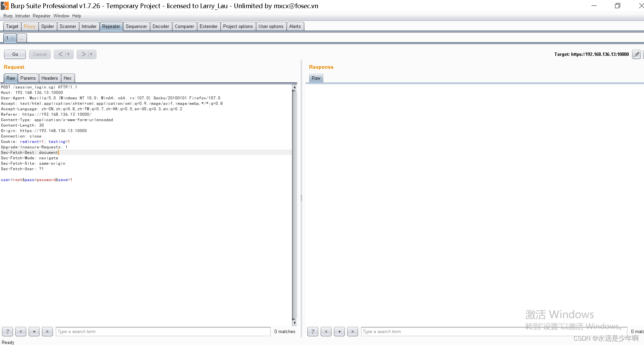This screenshot has height=345, width=644.
Task: Open the Repeater menu
Action: coord(42,16)
